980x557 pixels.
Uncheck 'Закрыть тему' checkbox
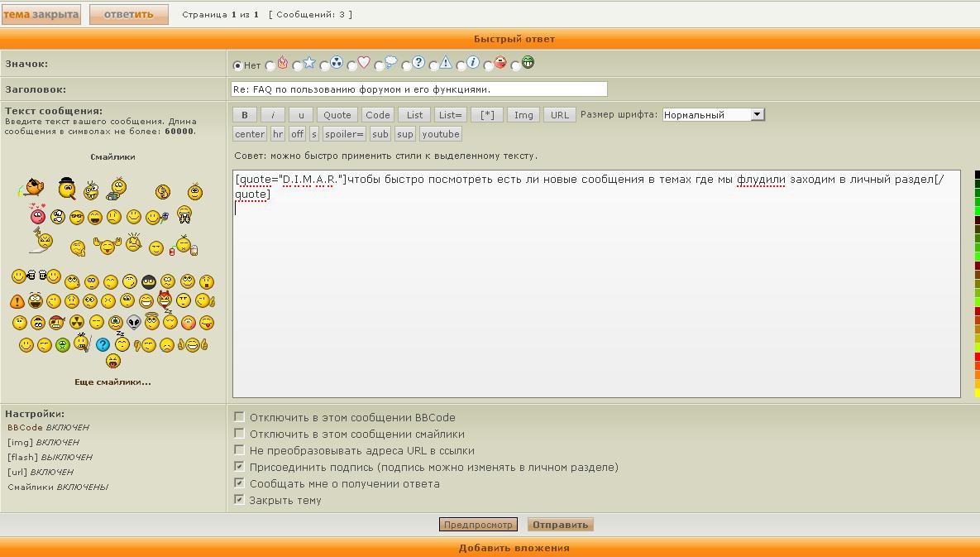pyautogui.click(x=239, y=500)
